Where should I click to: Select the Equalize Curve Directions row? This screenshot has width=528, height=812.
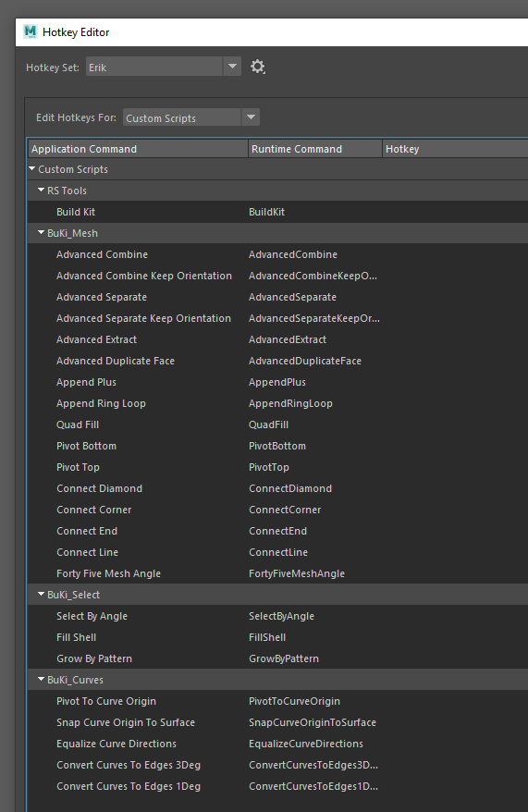(278, 744)
